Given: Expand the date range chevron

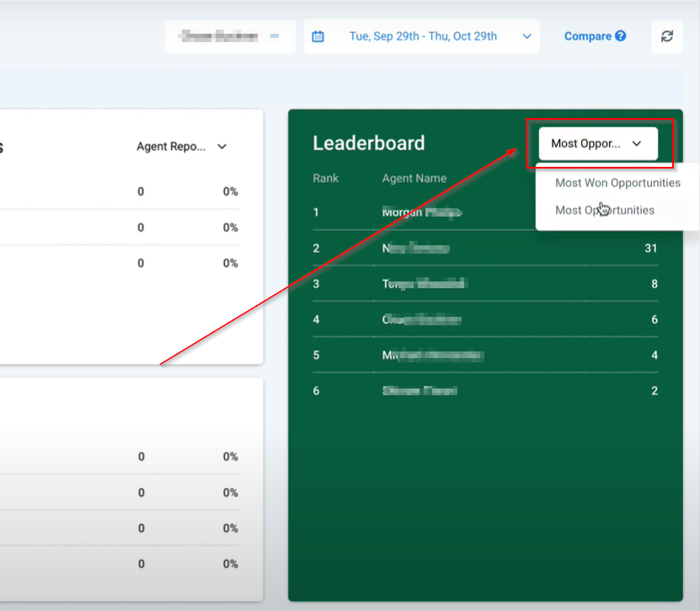Looking at the screenshot, I should (526, 36).
